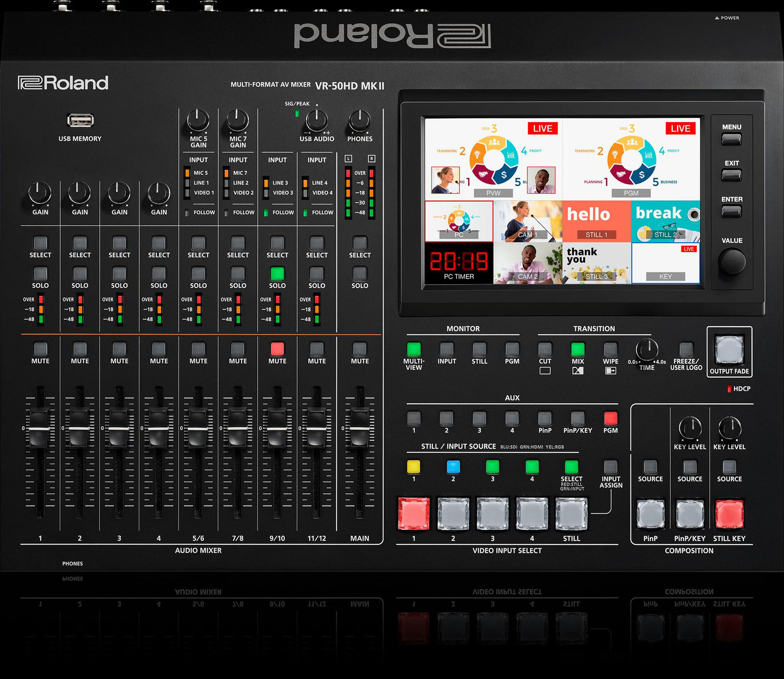
Task: Trigger the OUTPUT FADE button
Action: [x=729, y=352]
